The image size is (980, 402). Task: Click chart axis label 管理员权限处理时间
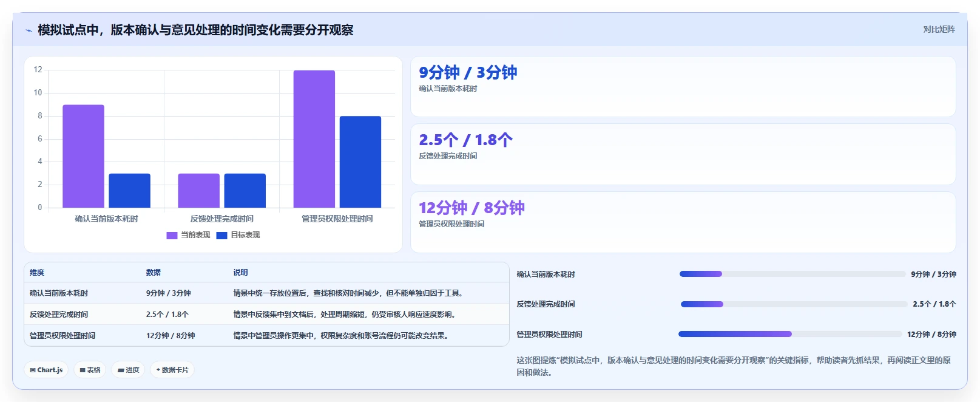[337, 219]
